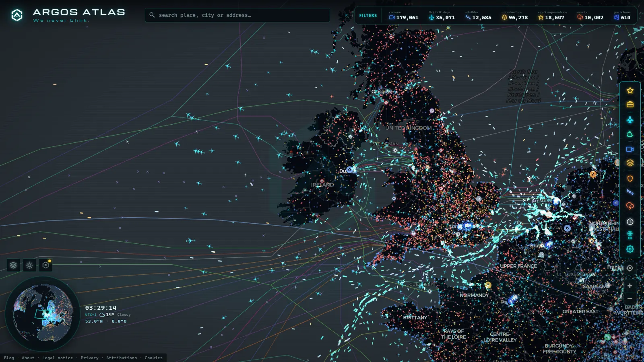
Task: Click the NORMANDY map label
Action: click(x=474, y=295)
